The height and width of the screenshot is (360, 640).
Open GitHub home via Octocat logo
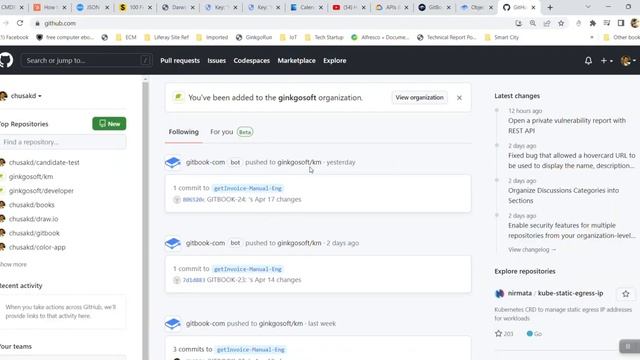[6, 60]
